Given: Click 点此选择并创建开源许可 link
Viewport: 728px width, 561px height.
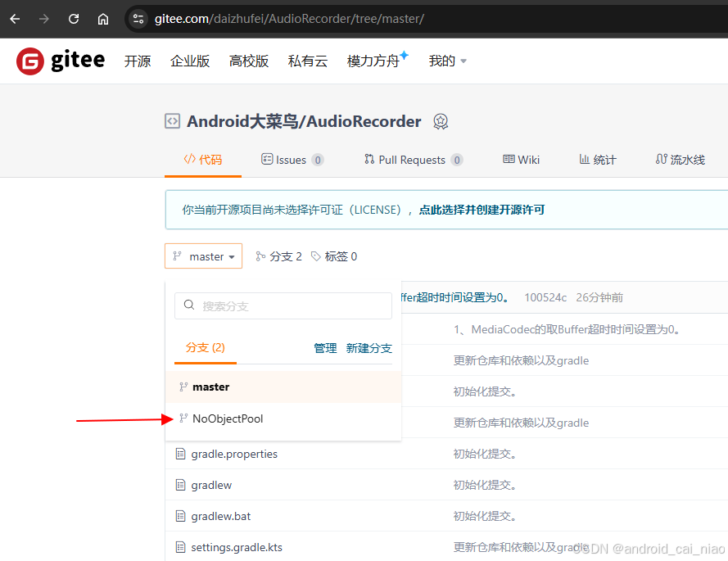Looking at the screenshot, I should coord(482,210).
